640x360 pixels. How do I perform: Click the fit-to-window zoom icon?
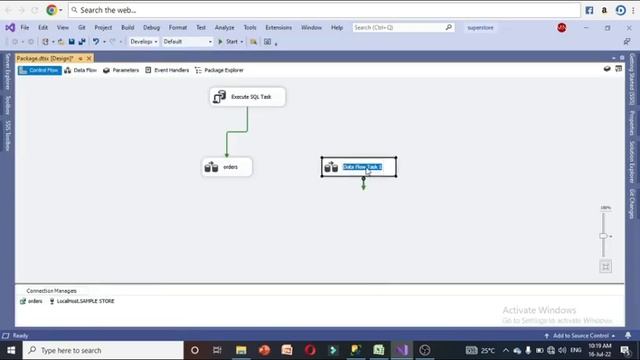606,267
